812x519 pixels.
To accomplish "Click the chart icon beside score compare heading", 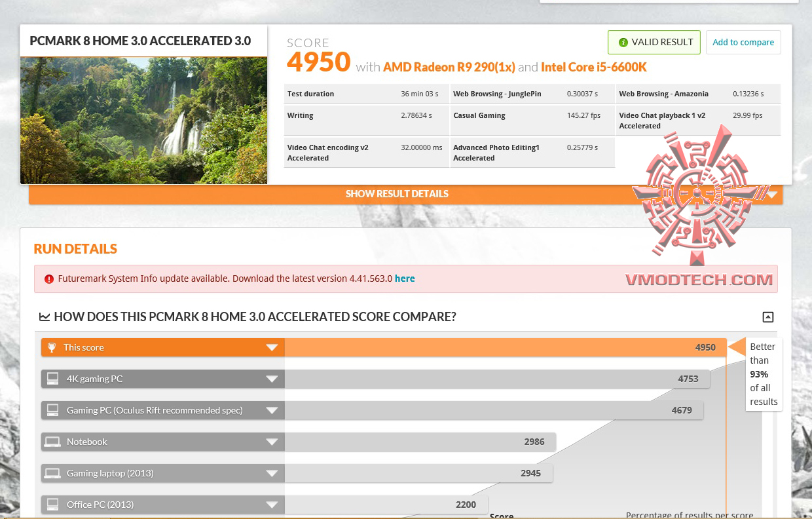I will 45,317.
